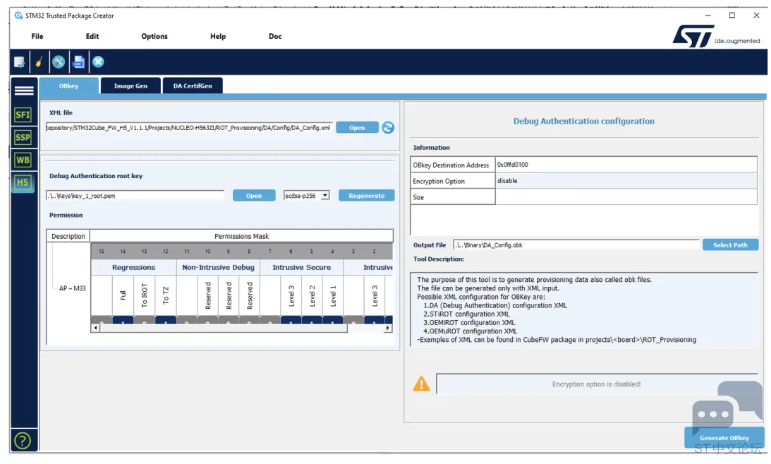Open the Help menu

click(218, 36)
